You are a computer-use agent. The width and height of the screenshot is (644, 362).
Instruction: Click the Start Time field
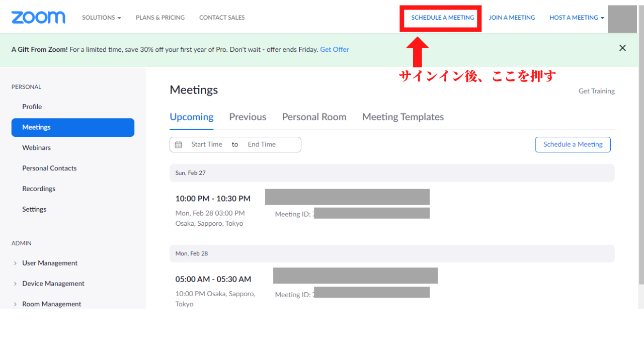206,144
